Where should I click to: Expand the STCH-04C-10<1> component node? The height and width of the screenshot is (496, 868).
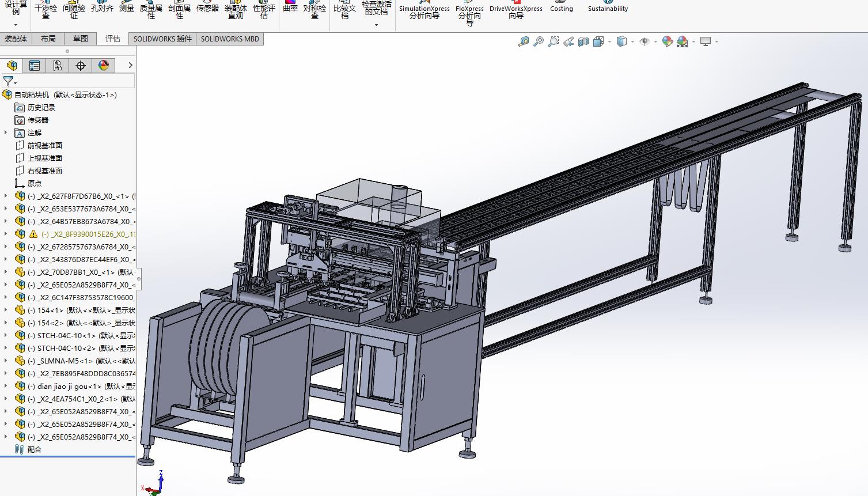coord(6,335)
